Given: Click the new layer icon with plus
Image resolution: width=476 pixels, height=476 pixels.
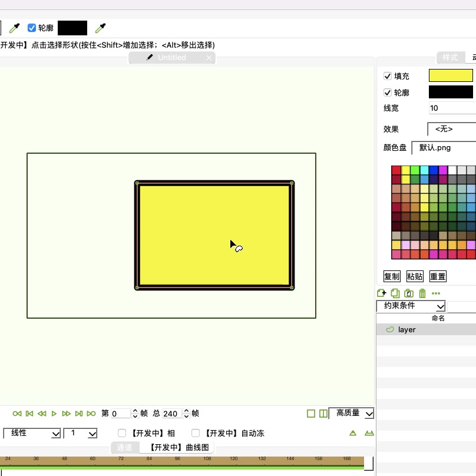Looking at the screenshot, I should pos(381,293).
